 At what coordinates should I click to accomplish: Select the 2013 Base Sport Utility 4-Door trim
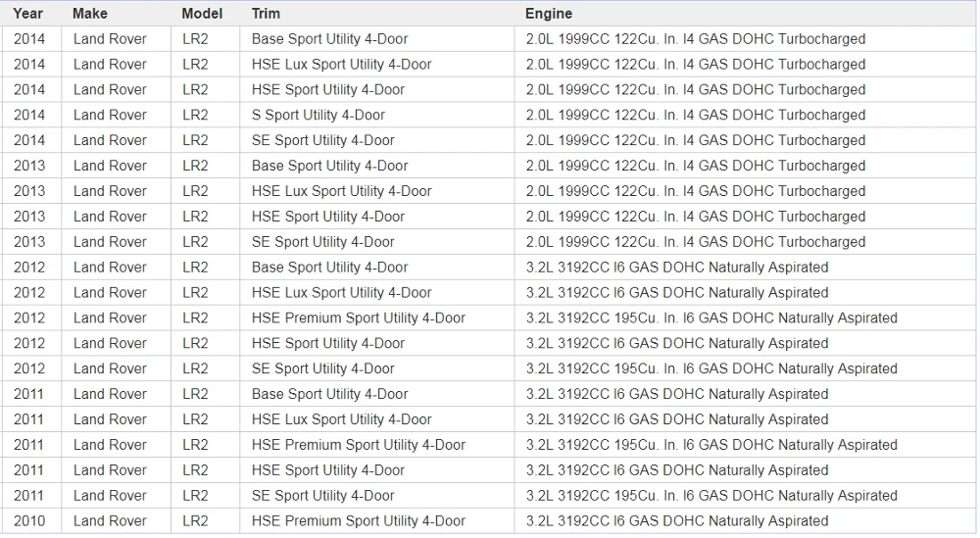tap(329, 166)
